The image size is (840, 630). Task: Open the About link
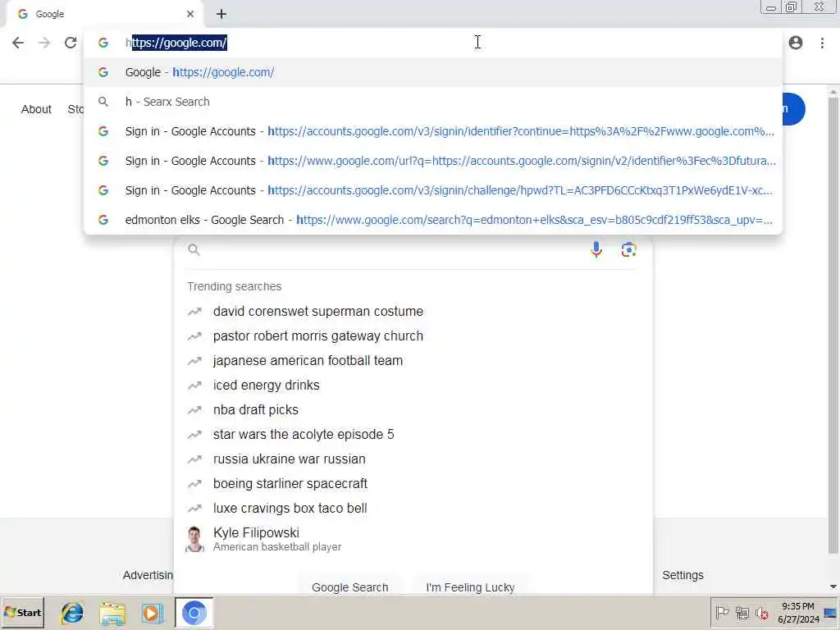[x=36, y=109]
